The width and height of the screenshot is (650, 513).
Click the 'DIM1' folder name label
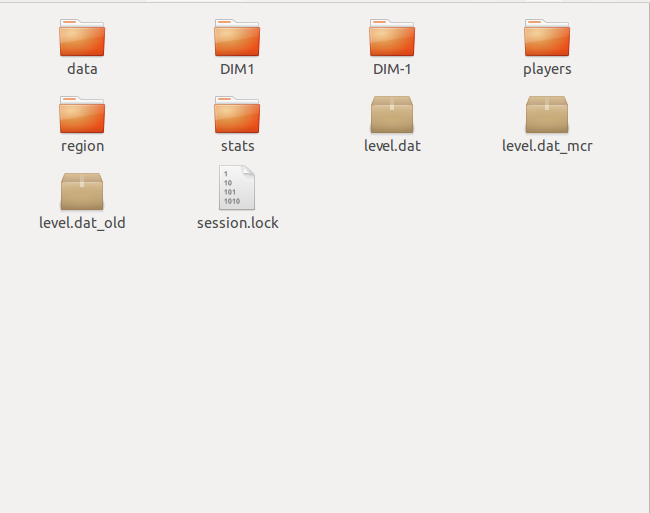coord(237,69)
